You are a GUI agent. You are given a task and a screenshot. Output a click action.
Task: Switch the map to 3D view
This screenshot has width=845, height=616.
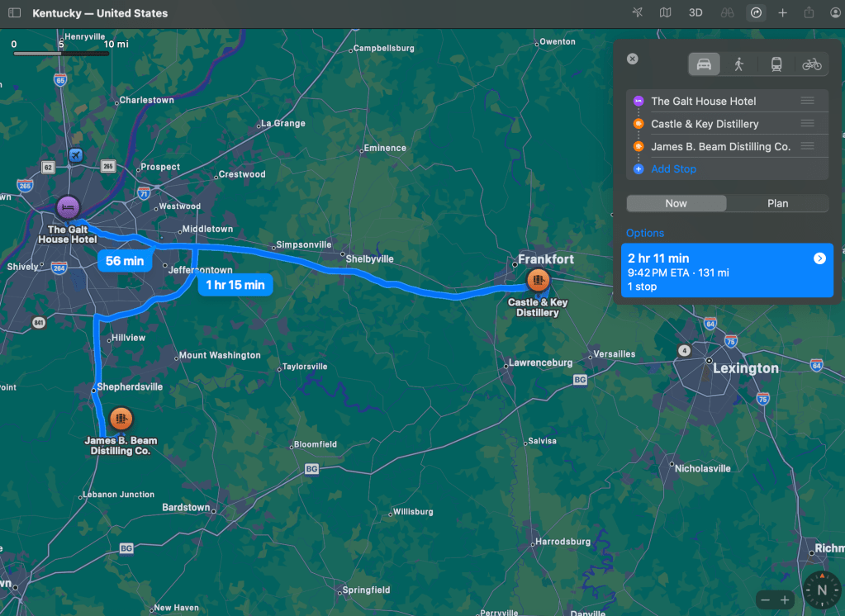(695, 13)
